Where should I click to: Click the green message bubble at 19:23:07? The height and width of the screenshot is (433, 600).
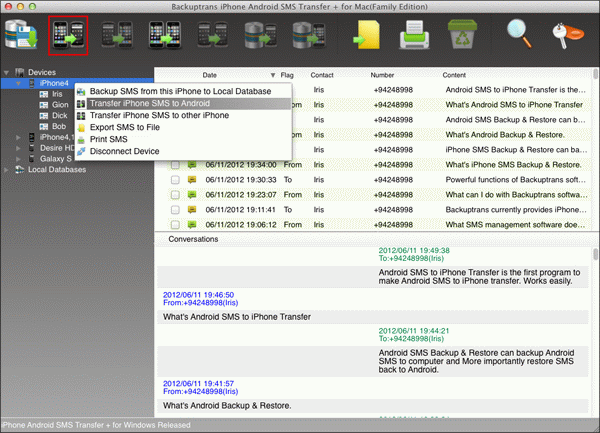192,195
